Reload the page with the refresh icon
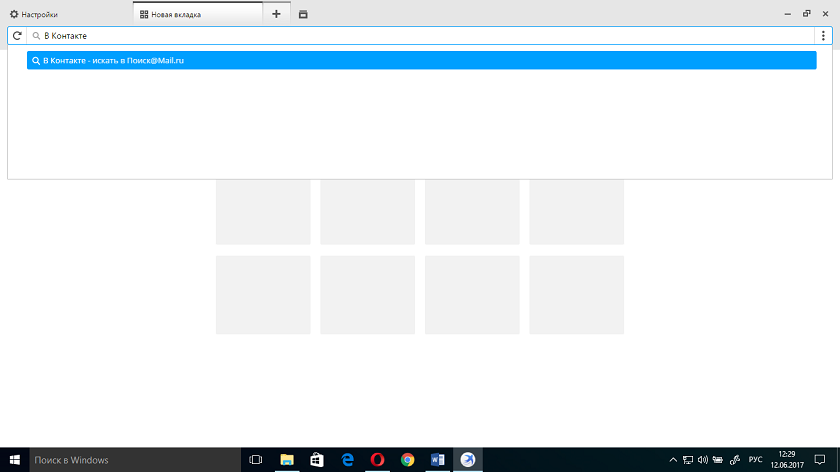This screenshot has height=472, width=840. click(x=17, y=36)
